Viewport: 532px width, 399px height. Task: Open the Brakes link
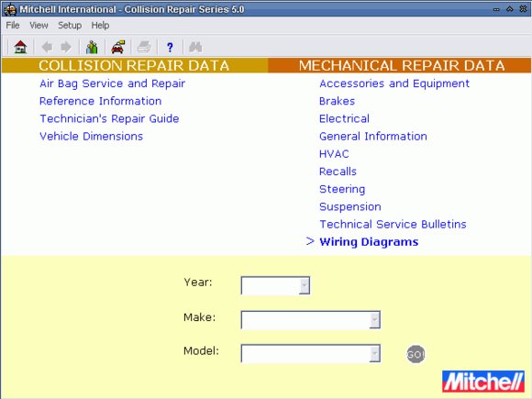pyautogui.click(x=337, y=101)
